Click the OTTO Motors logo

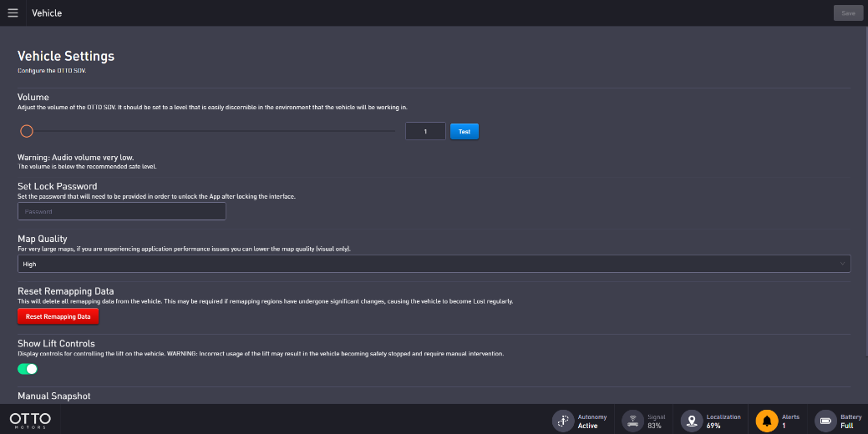pos(30,420)
